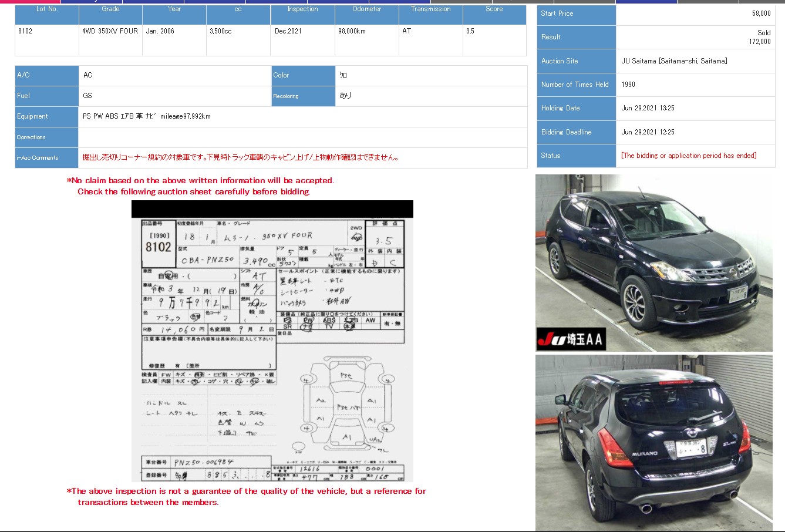Click the Start Price label
Viewport: 785px width, 532px height.
(x=557, y=14)
